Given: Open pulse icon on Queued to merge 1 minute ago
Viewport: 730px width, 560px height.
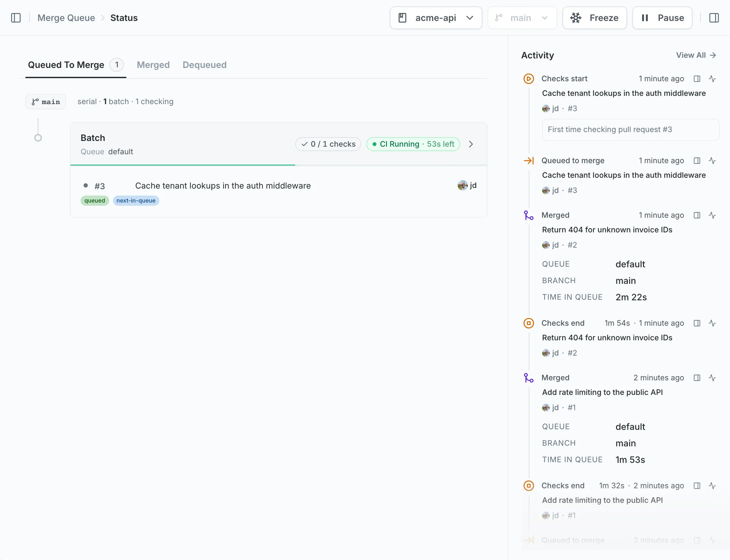Looking at the screenshot, I should point(712,161).
